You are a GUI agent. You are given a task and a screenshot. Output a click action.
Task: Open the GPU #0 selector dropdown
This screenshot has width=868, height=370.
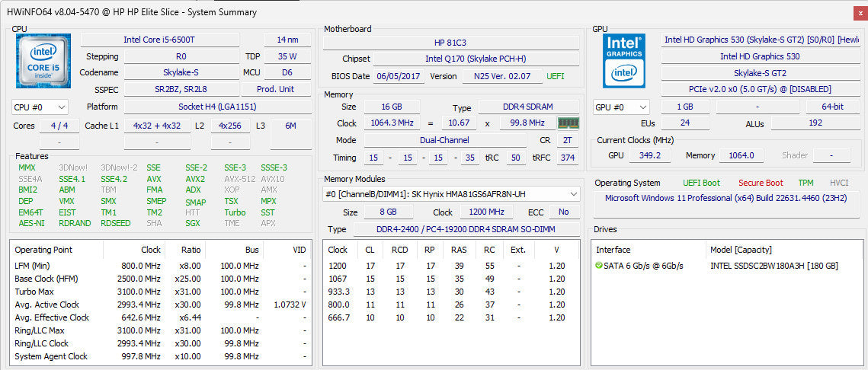pos(621,107)
